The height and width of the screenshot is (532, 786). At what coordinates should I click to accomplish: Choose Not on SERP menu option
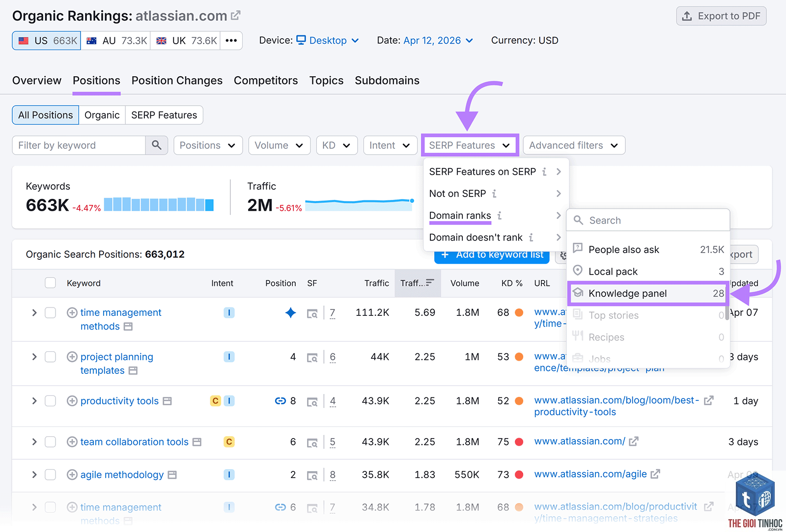pyautogui.click(x=496, y=194)
